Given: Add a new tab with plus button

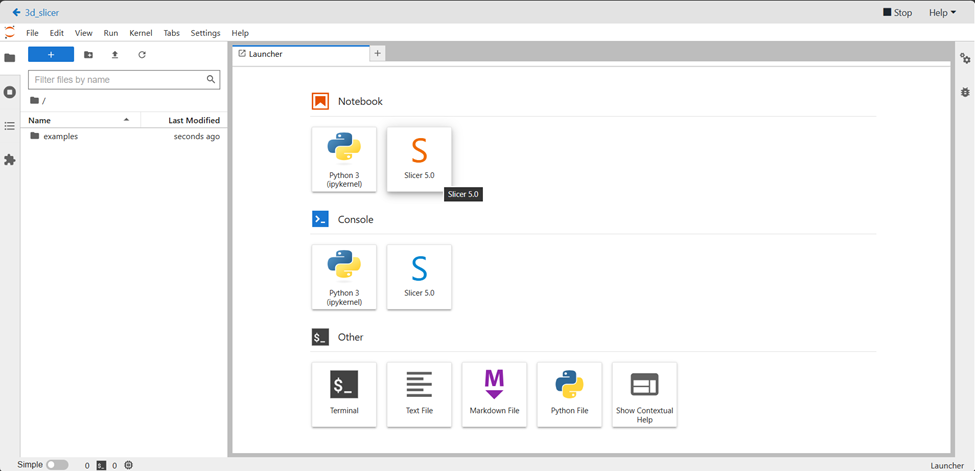Looking at the screenshot, I should coord(377,54).
